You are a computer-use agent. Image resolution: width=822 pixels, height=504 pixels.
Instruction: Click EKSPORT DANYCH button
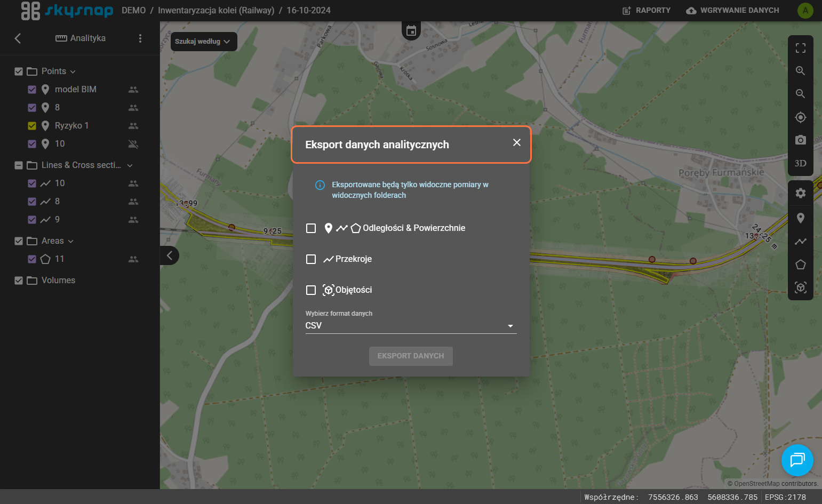point(411,356)
